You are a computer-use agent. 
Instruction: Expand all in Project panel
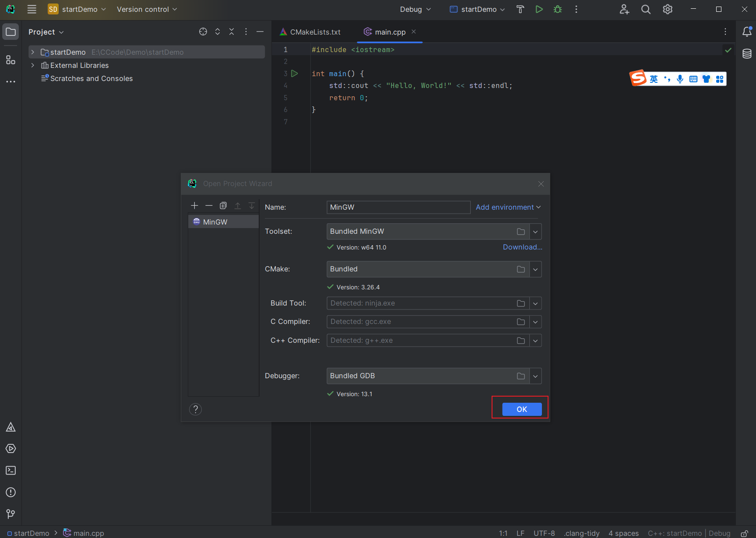218,32
